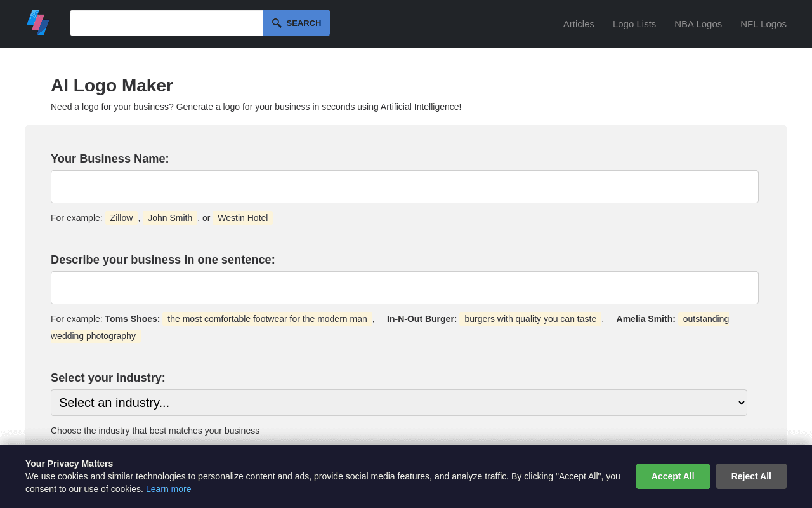Click 'Describe your business in one sentence' label
The width and height of the screenshot is (812, 508).
click(x=163, y=260)
